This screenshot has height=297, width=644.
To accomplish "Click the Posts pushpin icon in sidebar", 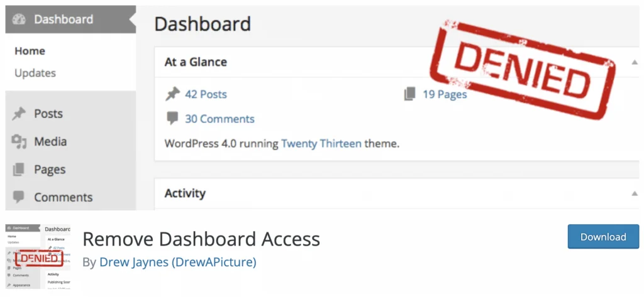I will pos(19,114).
